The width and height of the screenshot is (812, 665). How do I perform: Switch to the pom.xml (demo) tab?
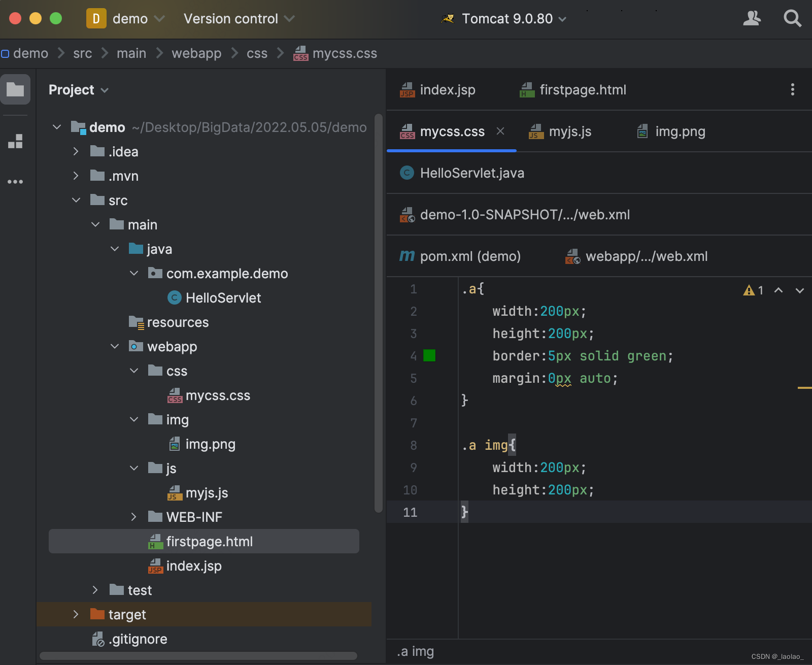tap(460, 256)
